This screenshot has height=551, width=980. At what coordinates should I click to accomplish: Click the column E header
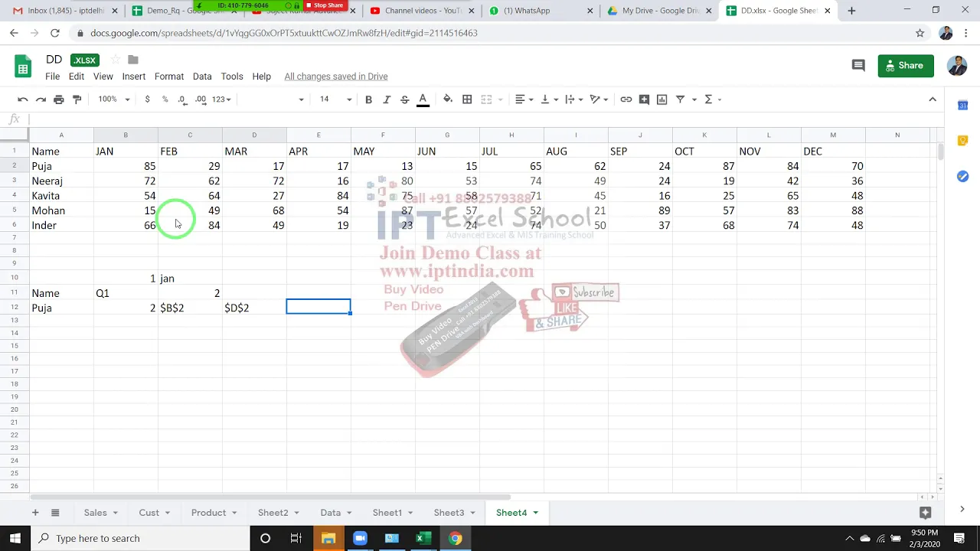pos(318,135)
